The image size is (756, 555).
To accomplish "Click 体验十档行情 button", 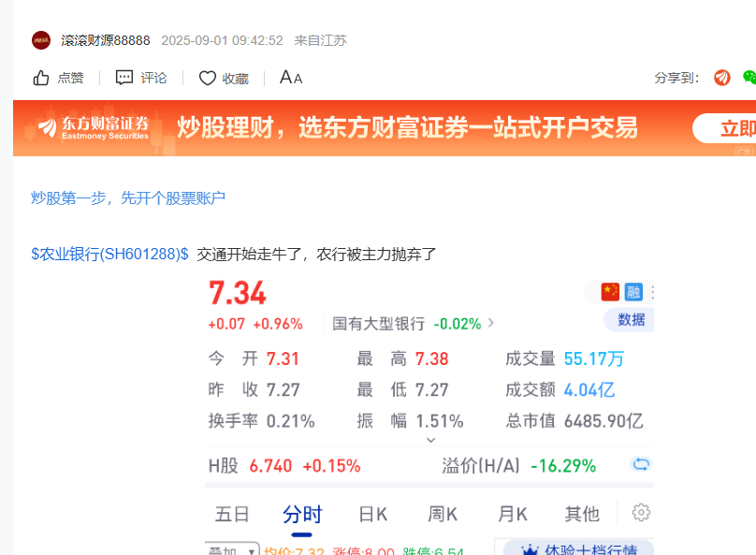I will pos(578,549).
